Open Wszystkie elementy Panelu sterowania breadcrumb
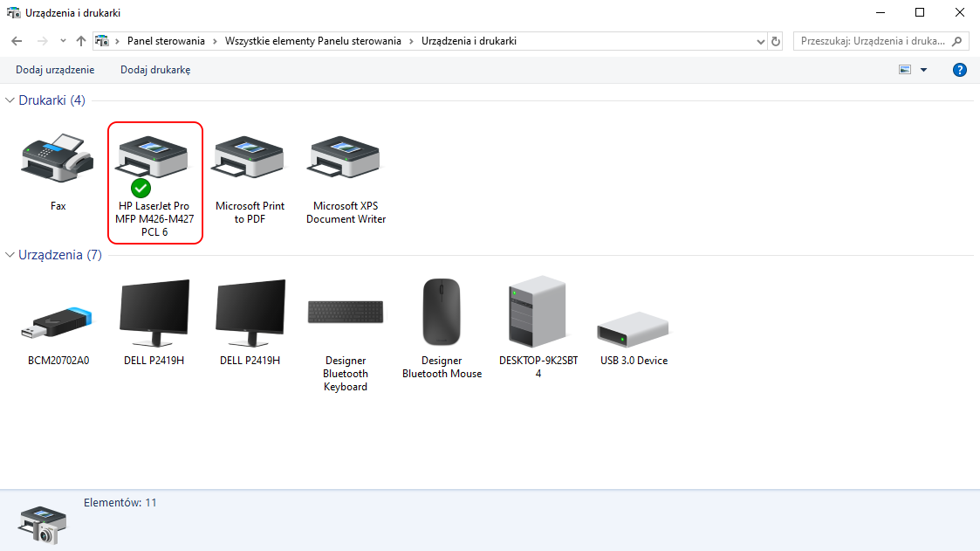 (x=312, y=41)
